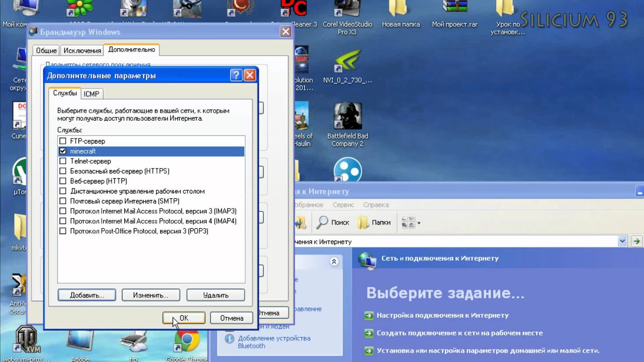Click the Папки folders toolbar button
This screenshot has height=362, width=644.
click(x=374, y=222)
